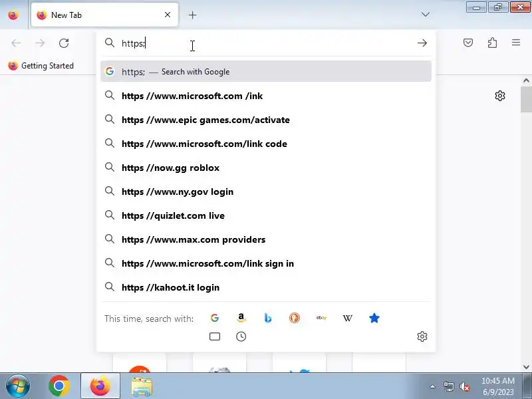This screenshot has width=532, height=399.
Task: Search this time with DuckDuckGo
Action: click(x=294, y=319)
